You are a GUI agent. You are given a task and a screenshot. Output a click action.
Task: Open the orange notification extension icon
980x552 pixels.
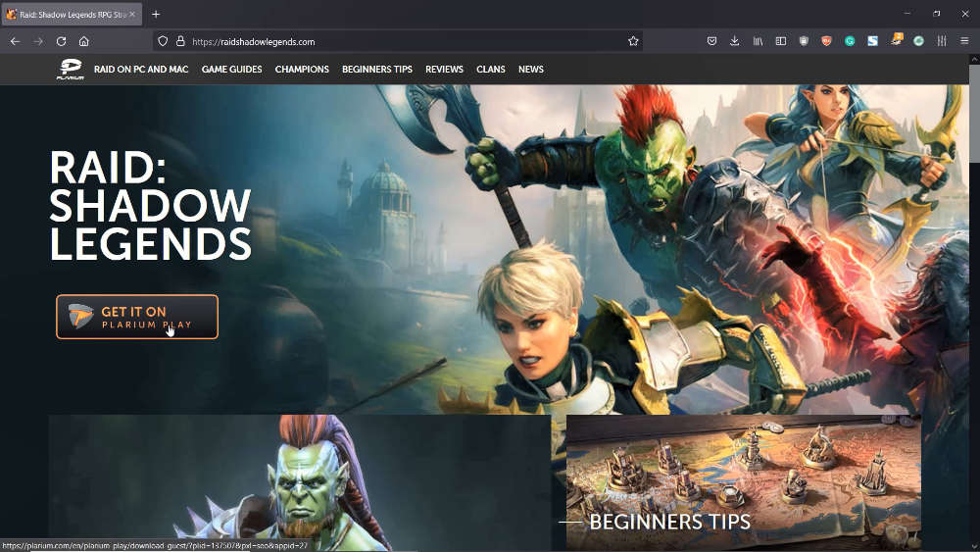(897, 40)
